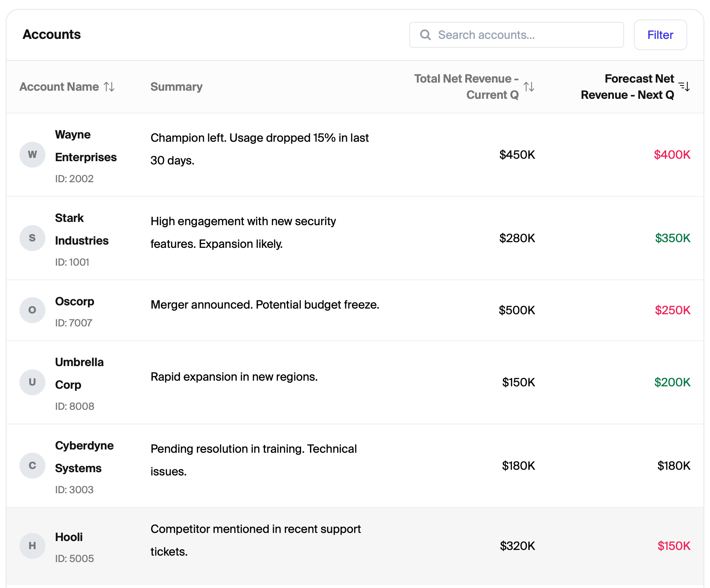
Task: Click the Hooli 'H' avatar
Action: pyautogui.click(x=32, y=546)
